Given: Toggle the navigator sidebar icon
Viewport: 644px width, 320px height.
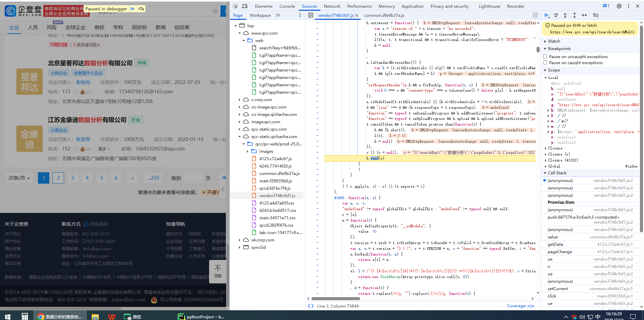Looking at the screenshot, I should [311, 15].
